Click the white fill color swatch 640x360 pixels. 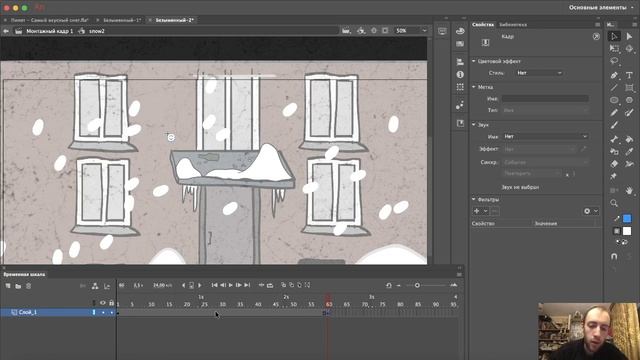pyautogui.click(x=627, y=231)
